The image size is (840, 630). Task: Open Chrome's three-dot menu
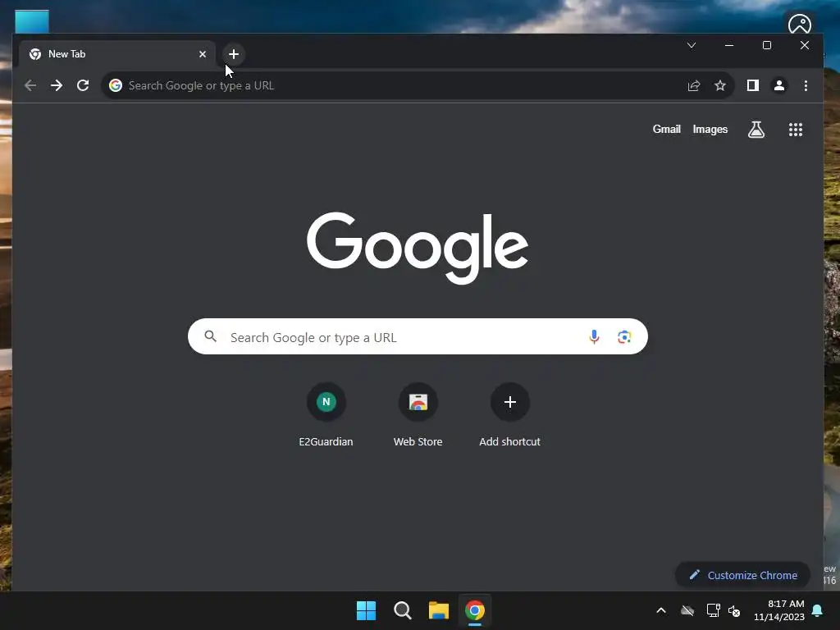(x=806, y=85)
